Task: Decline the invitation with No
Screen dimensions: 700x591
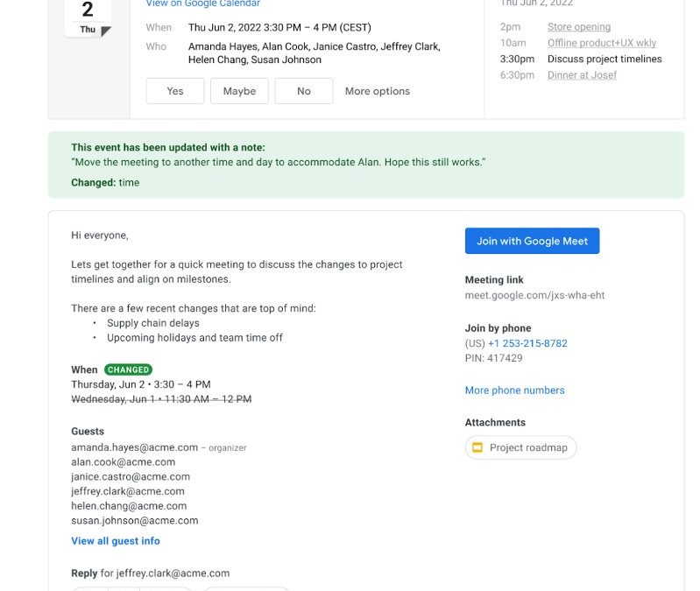Action: click(x=303, y=91)
